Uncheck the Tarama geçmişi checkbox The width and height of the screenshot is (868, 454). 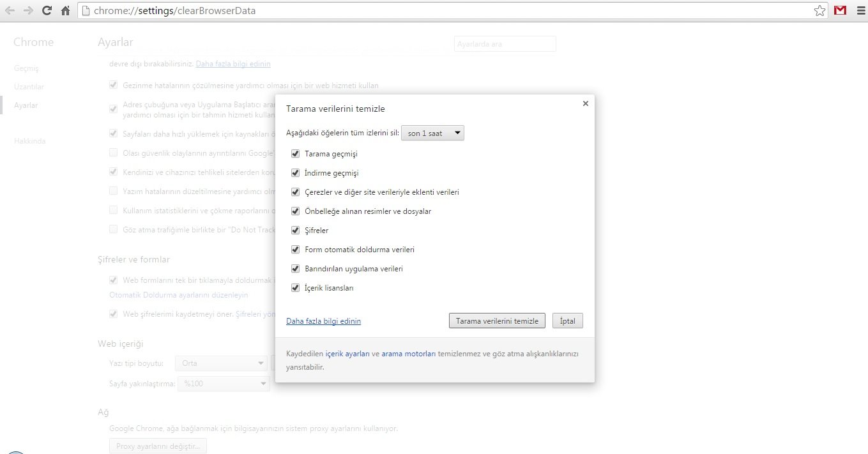[295, 154]
